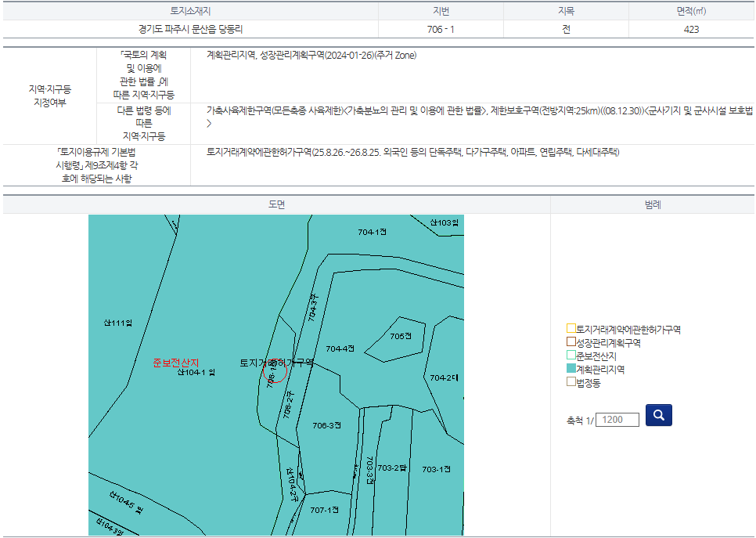This screenshot has width=756, height=538.
Task: Click the 도면 section header
Action: point(276,204)
